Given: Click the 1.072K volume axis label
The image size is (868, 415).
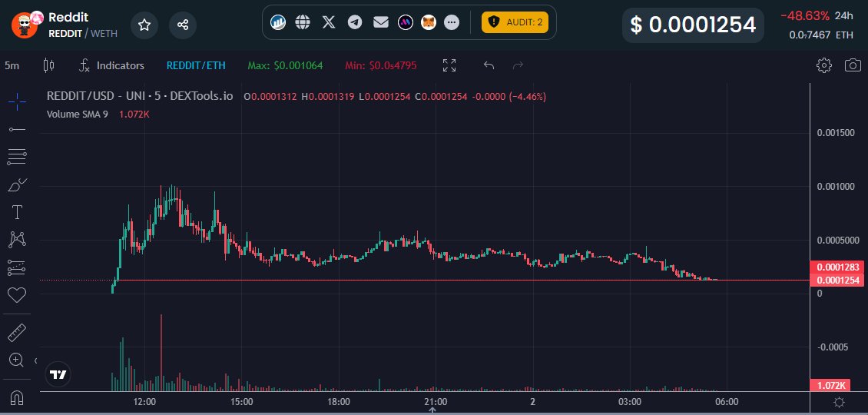Looking at the screenshot, I should [x=830, y=385].
